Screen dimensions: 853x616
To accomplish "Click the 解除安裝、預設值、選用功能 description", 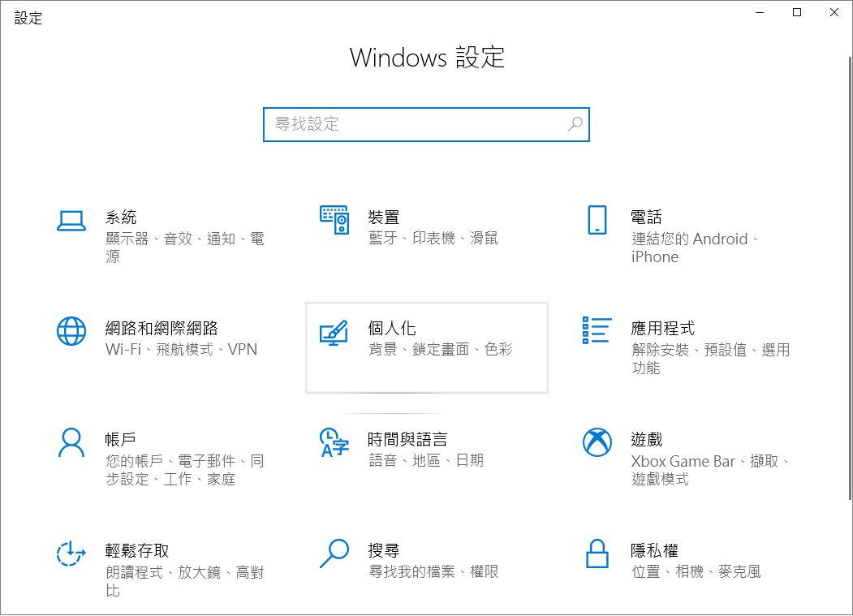I will coord(710,359).
